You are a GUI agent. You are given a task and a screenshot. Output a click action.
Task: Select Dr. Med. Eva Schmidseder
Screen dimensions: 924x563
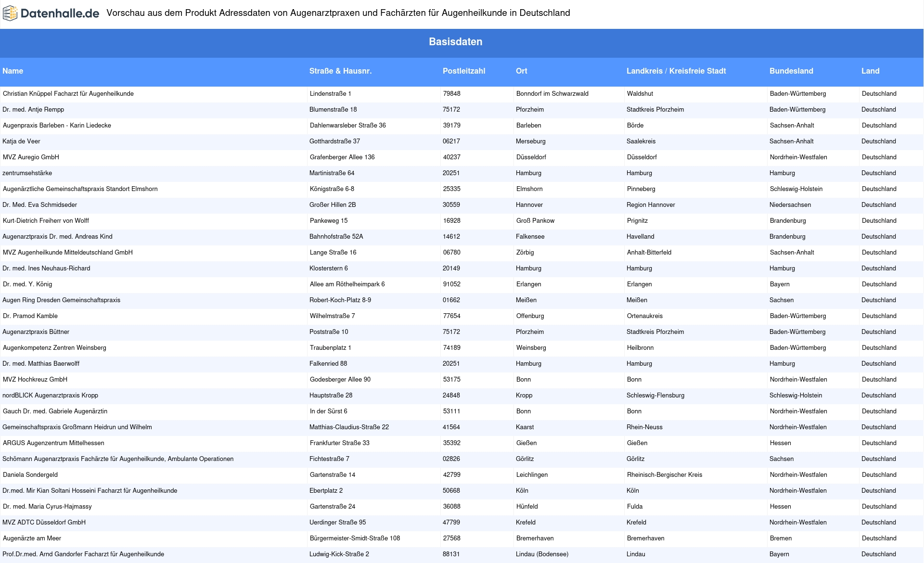tap(39, 205)
